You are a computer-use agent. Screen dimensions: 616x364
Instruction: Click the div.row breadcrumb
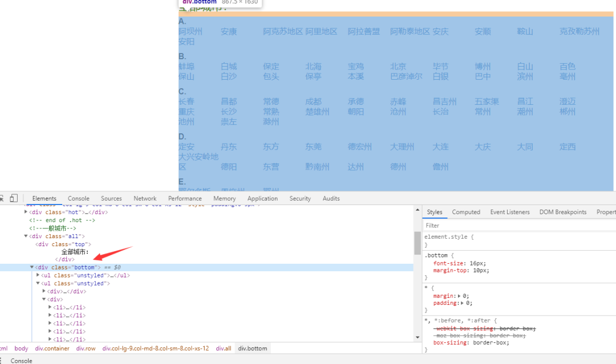86,348
